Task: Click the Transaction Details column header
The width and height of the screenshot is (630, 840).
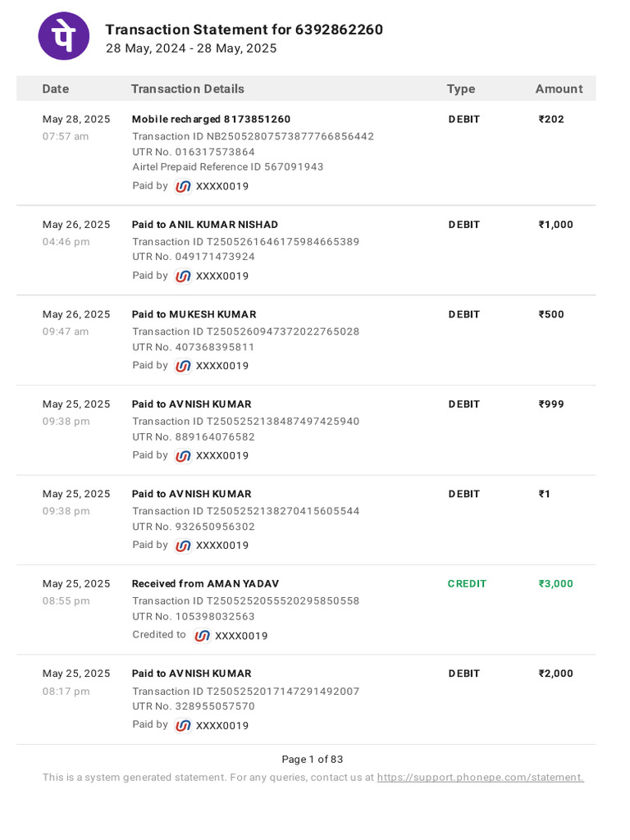Action: (187, 89)
